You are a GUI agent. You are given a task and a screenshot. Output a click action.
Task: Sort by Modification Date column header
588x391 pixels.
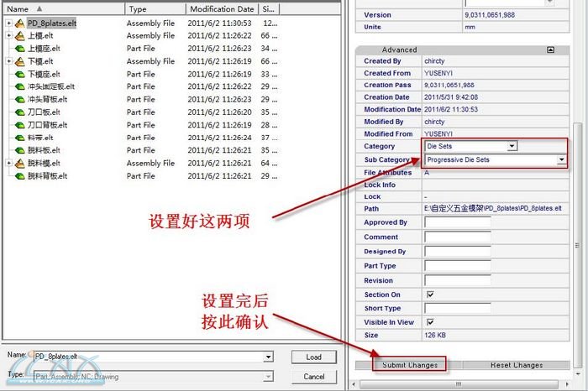click(222, 9)
